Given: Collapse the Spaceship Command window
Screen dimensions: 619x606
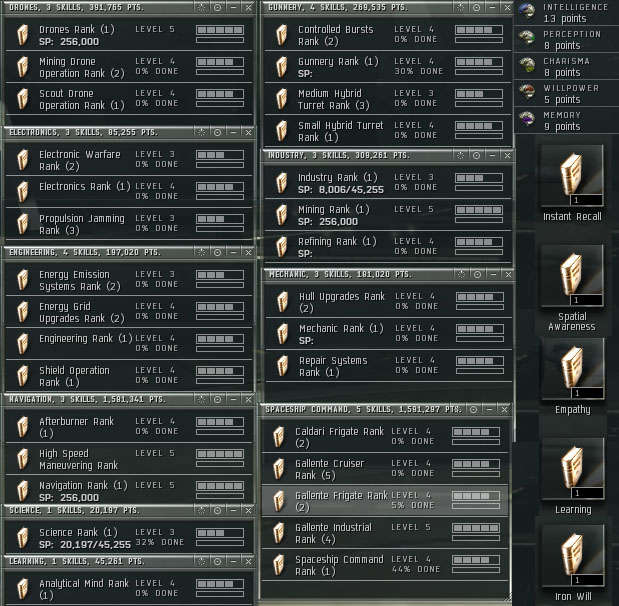Looking at the screenshot, I should point(489,410).
